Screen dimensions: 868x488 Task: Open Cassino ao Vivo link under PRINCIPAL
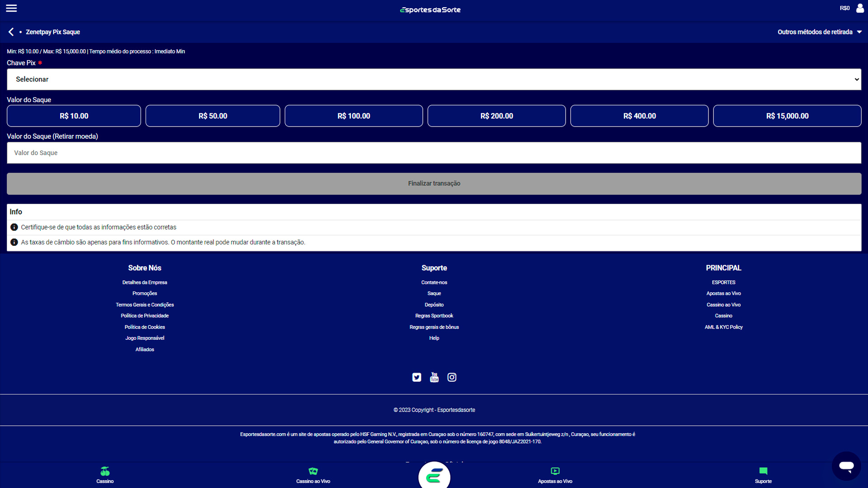coord(723,305)
